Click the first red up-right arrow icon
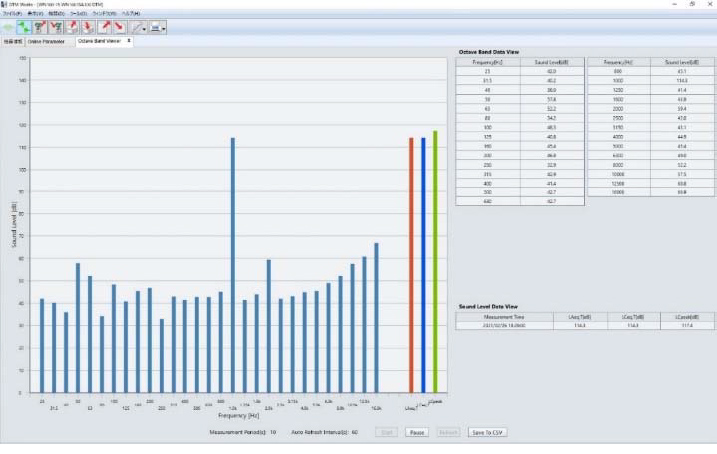 point(72,27)
